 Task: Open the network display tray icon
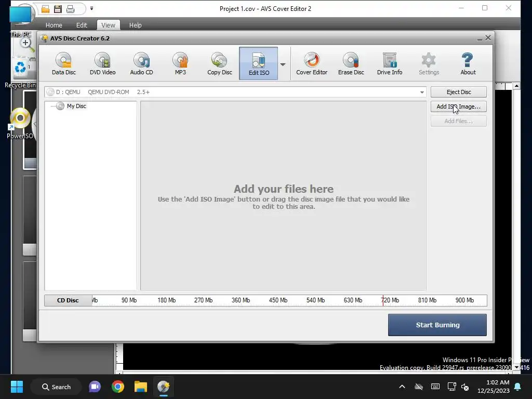point(451,387)
